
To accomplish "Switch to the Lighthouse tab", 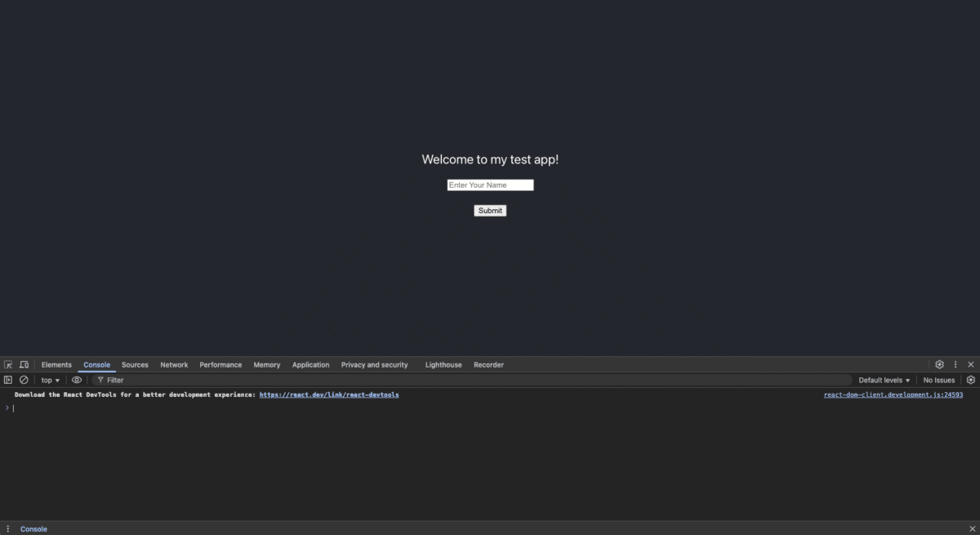I will (x=443, y=364).
